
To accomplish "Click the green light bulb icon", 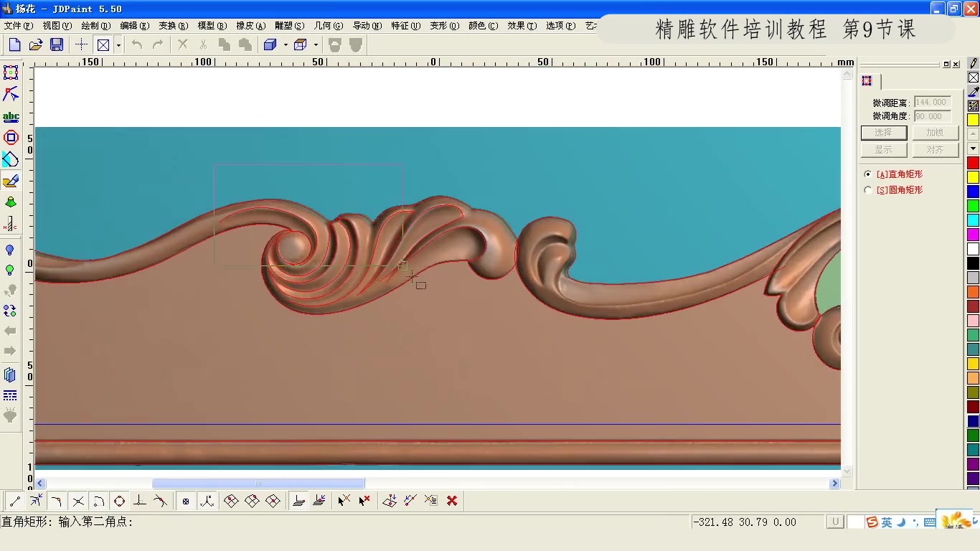I will coord(10,270).
